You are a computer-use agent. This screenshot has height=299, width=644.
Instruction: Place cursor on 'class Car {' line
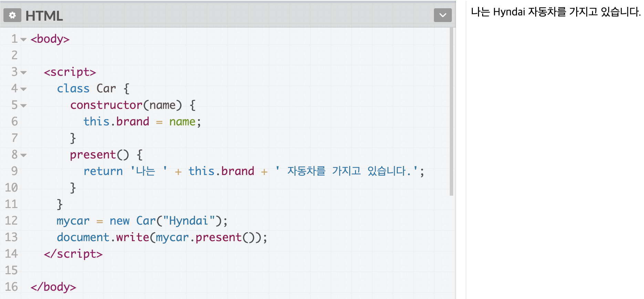pos(93,89)
